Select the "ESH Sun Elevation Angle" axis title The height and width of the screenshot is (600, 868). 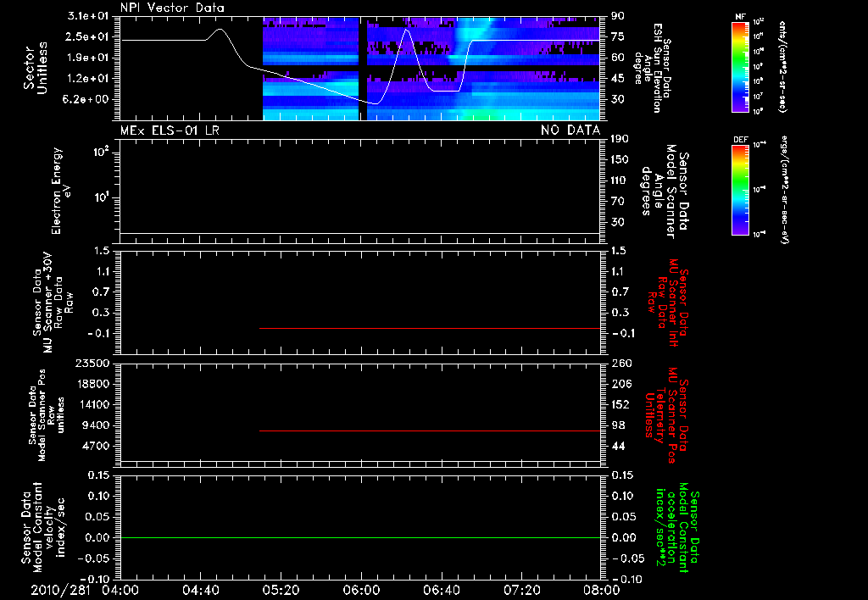652,68
